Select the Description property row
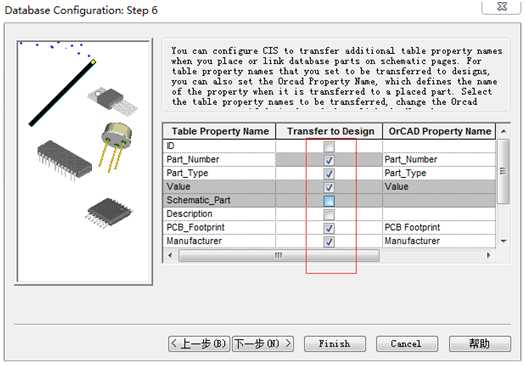Image resolution: width=525 pixels, height=365 pixels. coord(219,214)
